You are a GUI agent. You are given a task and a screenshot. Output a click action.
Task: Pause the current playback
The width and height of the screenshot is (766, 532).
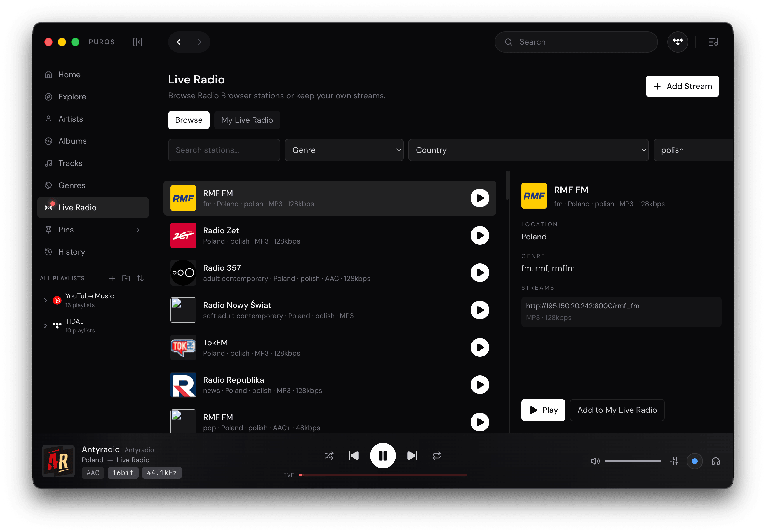tap(383, 456)
